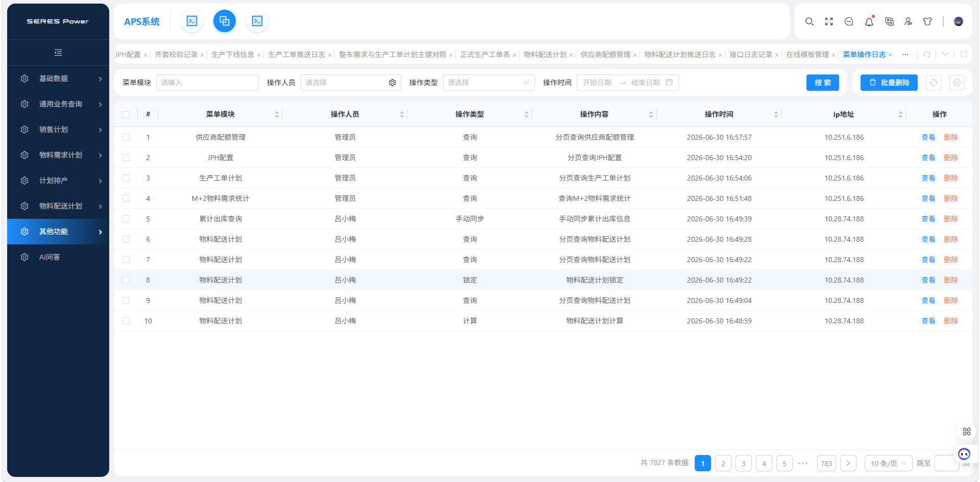The image size is (980, 482).
Task: Check row 5 累计出库查询 checkbox
Action: point(126,219)
